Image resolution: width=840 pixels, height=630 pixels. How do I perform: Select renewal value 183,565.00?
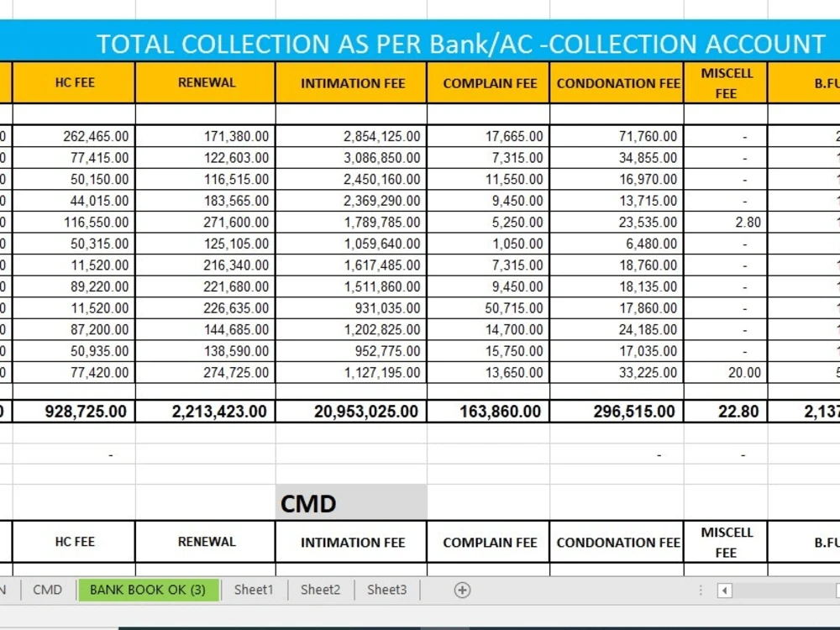(x=206, y=201)
